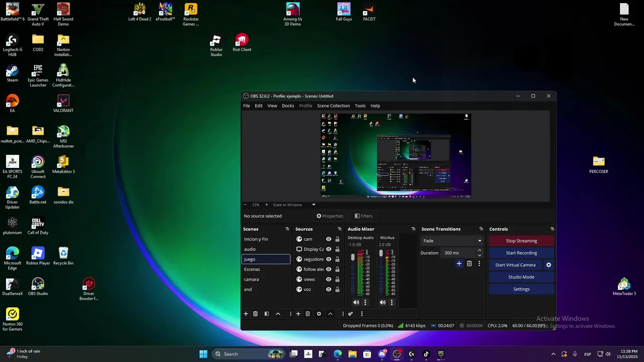Open the Edit menu

(259, 106)
